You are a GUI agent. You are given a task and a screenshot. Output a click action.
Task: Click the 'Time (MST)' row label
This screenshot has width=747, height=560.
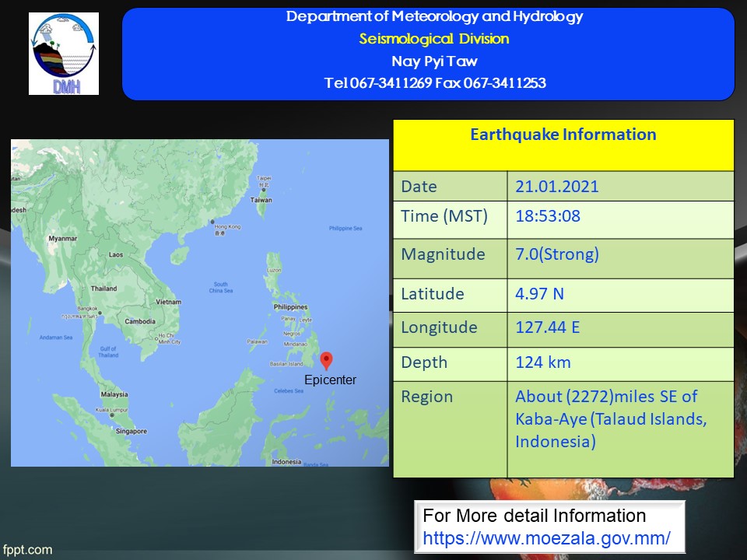(444, 216)
